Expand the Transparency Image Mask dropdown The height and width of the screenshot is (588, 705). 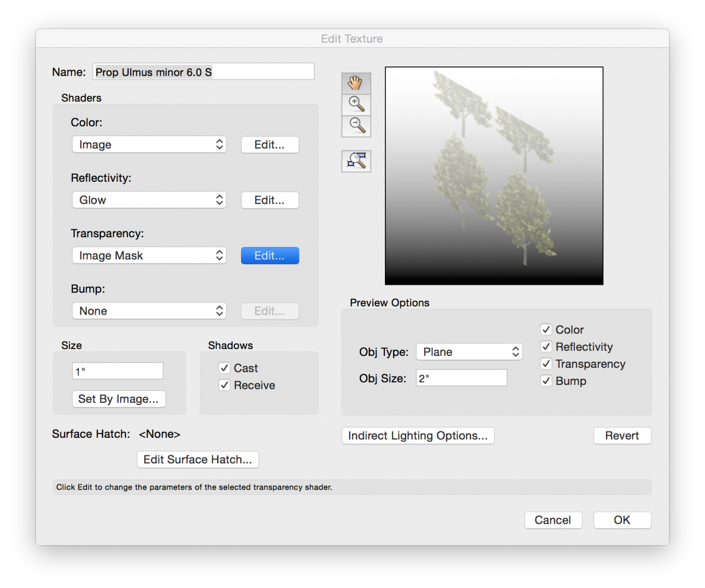[149, 256]
